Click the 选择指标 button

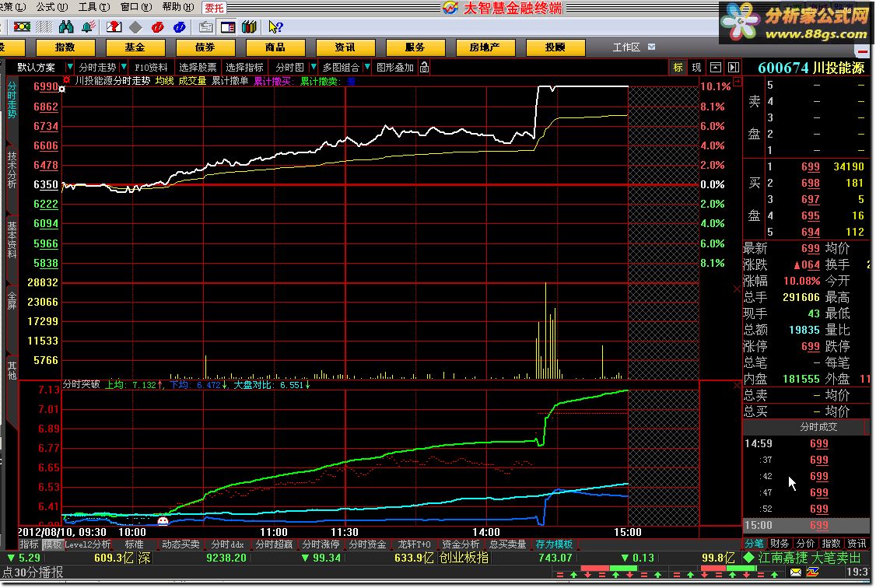point(245,68)
